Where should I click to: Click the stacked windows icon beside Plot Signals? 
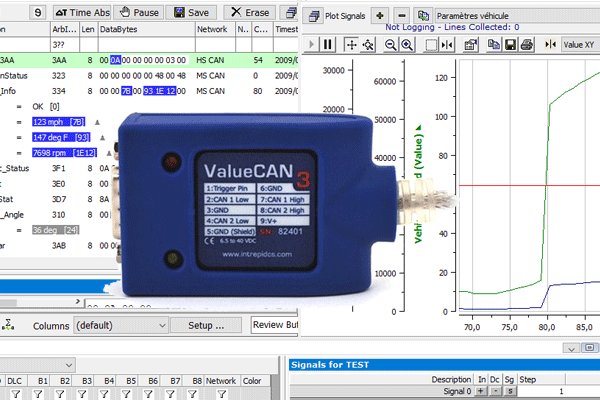click(x=314, y=16)
